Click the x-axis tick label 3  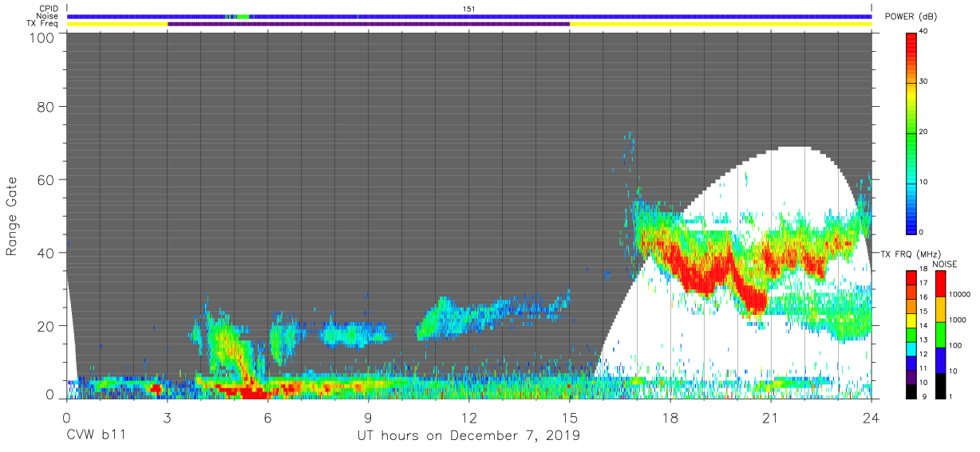click(167, 417)
